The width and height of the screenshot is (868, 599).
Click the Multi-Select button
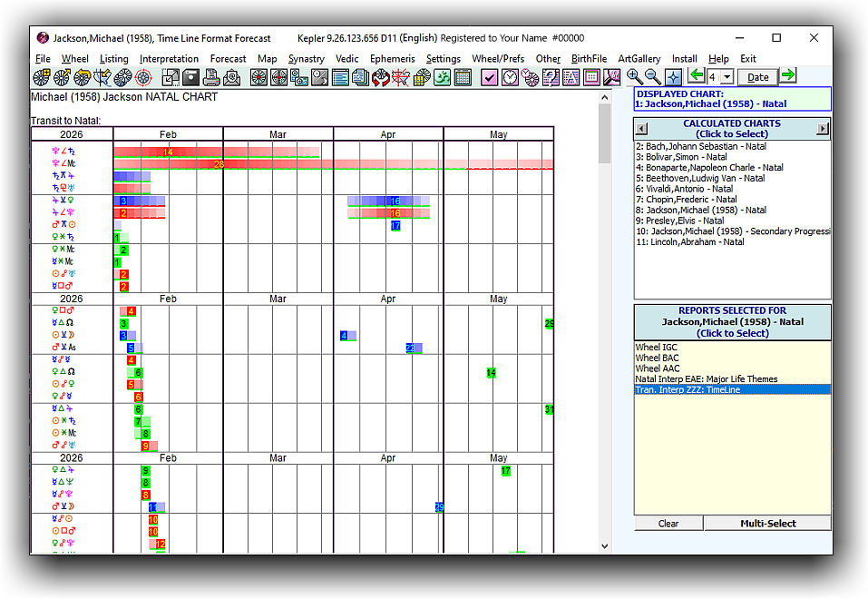click(x=767, y=524)
